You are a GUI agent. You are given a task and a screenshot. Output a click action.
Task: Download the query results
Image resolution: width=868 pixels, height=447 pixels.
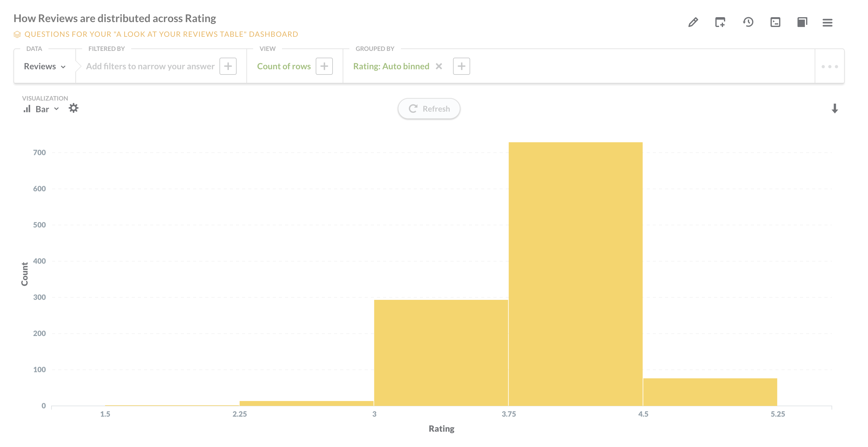click(x=835, y=109)
